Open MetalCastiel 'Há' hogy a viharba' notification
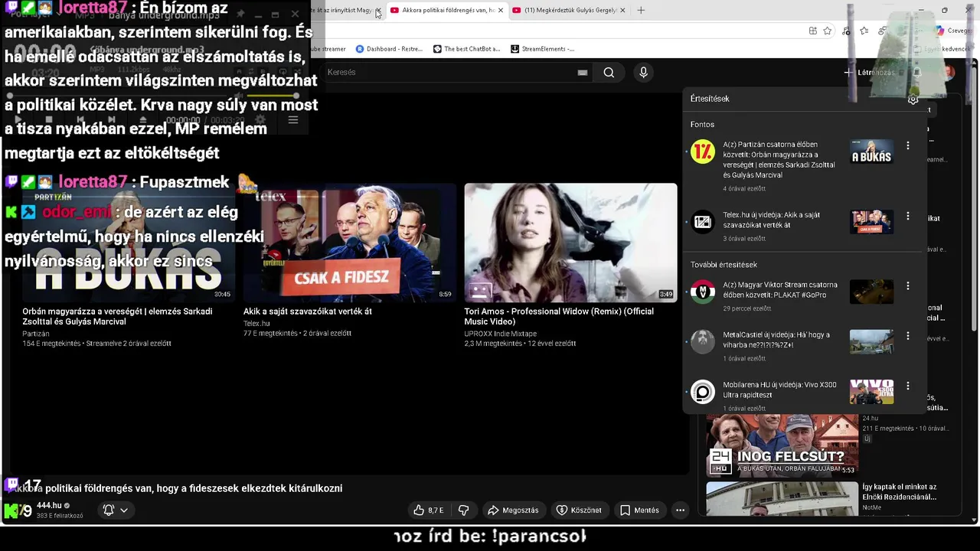The width and height of the screenshot is (980, 551). (776, 340)
